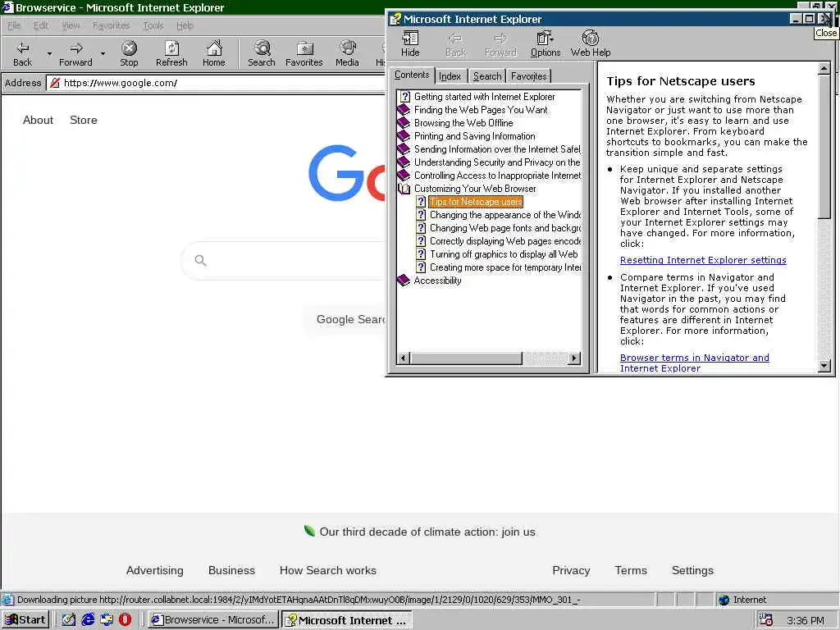This screenshot has width=840, height=630.
Task: Open the Media toolbar button
Action: click(x=347, y=48)
